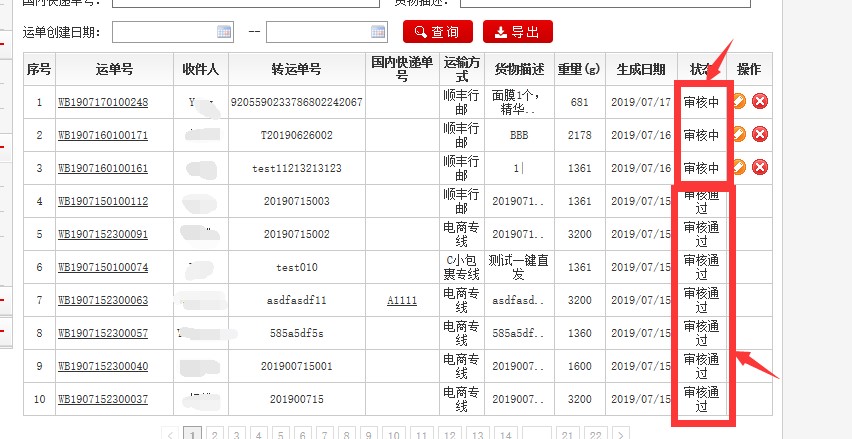Click the 运单号 column header

coord(114,69)
